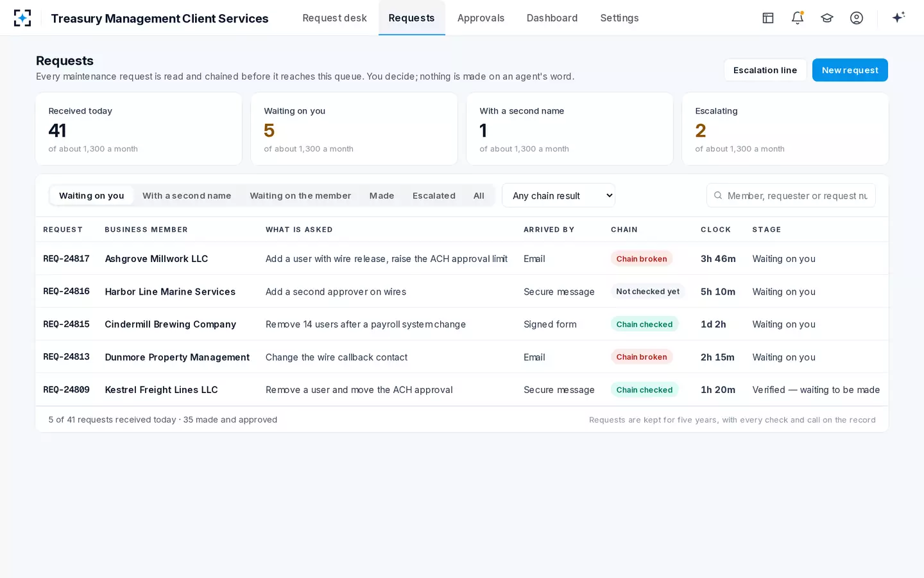Select the Waiting on you filter
Viewport: 924px width, 578px height.
92,196
